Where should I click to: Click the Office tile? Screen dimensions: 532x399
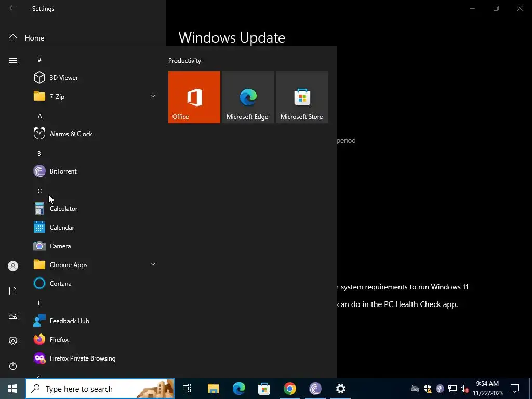[194, 97]
